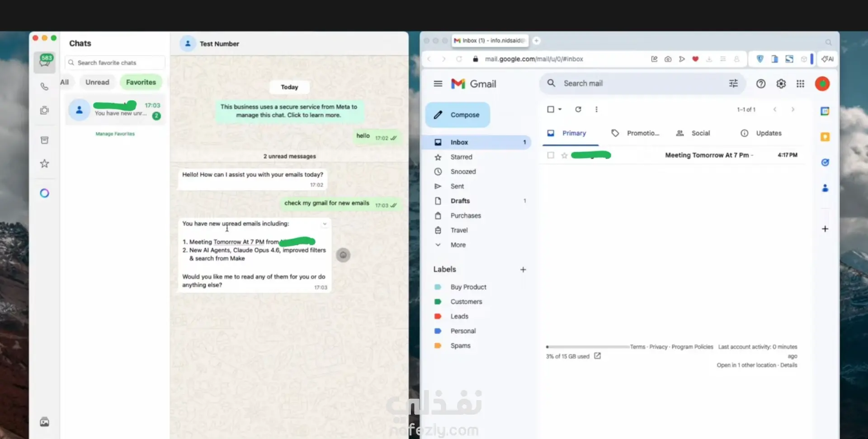Click the blue shield extension icon

click(x=760, y=59)
